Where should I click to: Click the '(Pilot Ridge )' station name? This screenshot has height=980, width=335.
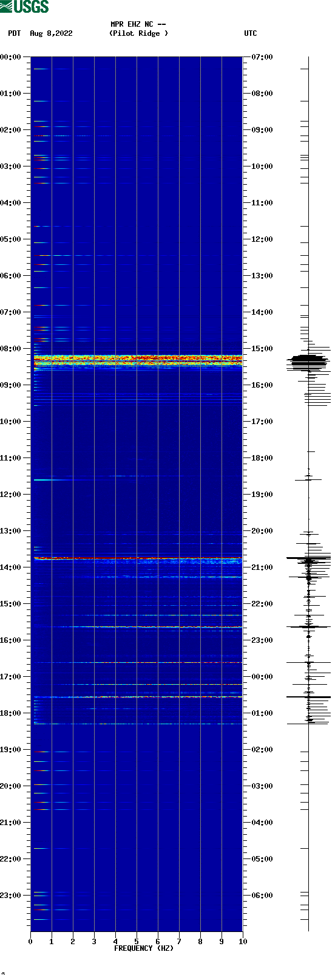pyautogui.click(x=138, y=33)
